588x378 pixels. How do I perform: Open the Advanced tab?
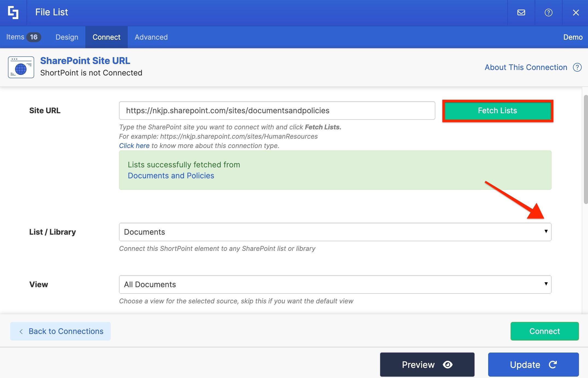(x=151, y=37)
